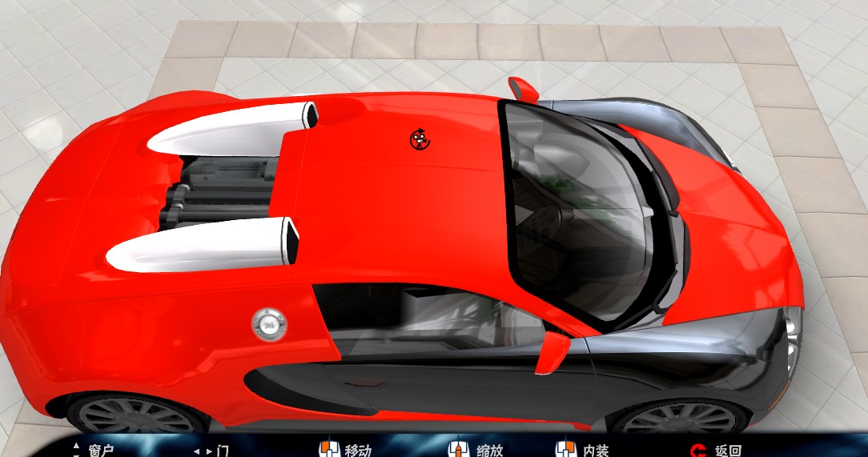Viewport: 868px width, 457px height.
Task: Click the mouse icon beside 缩放
Action: pos(457,450)
